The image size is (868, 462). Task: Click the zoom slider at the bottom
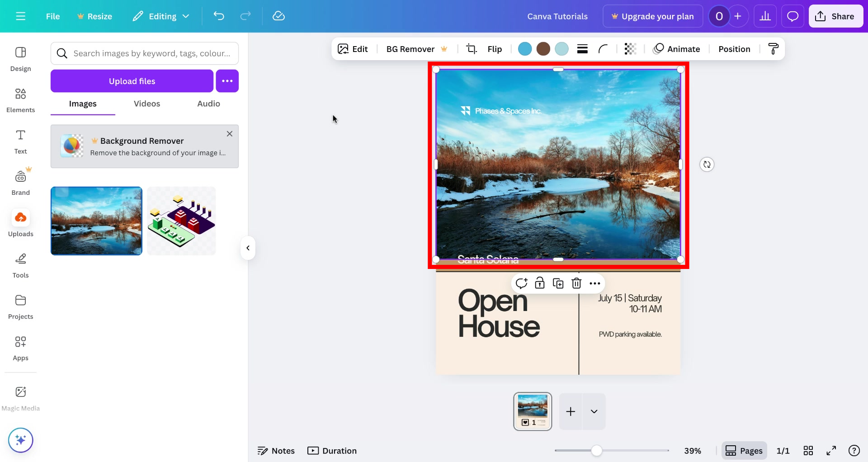pos(597,450)
